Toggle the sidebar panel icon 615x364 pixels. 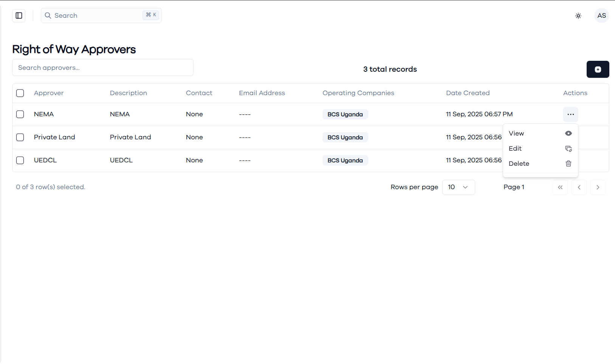pyautogui.click(x=19, y=15)
